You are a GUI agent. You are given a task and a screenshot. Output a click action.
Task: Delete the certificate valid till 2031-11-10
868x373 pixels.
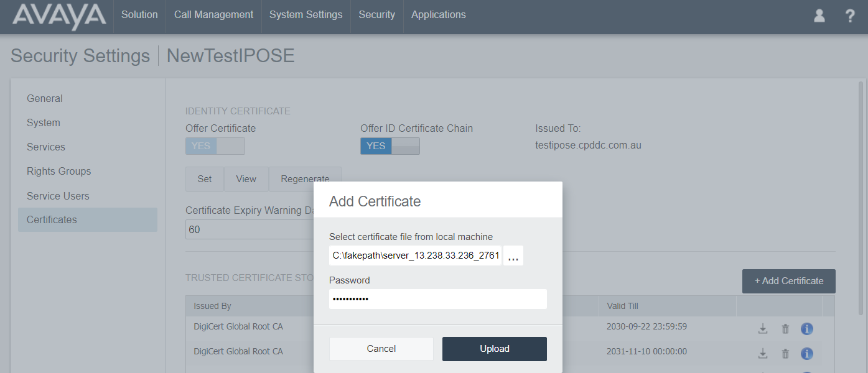[785, 353]
